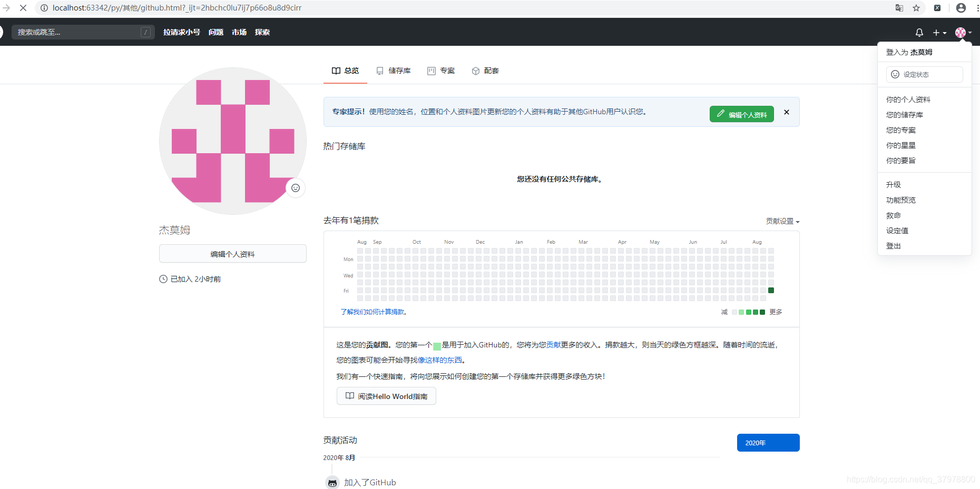Image resolution: width=980 pixels, height=489 pixels.
Task: Open the browser profile account icon
Action: click(961, 8)
